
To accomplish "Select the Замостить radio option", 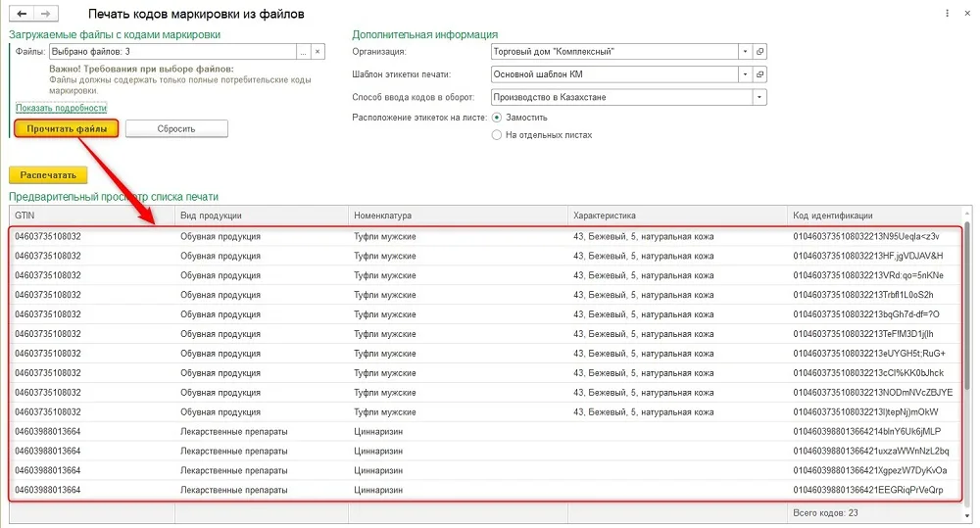I will coord(497,118).
